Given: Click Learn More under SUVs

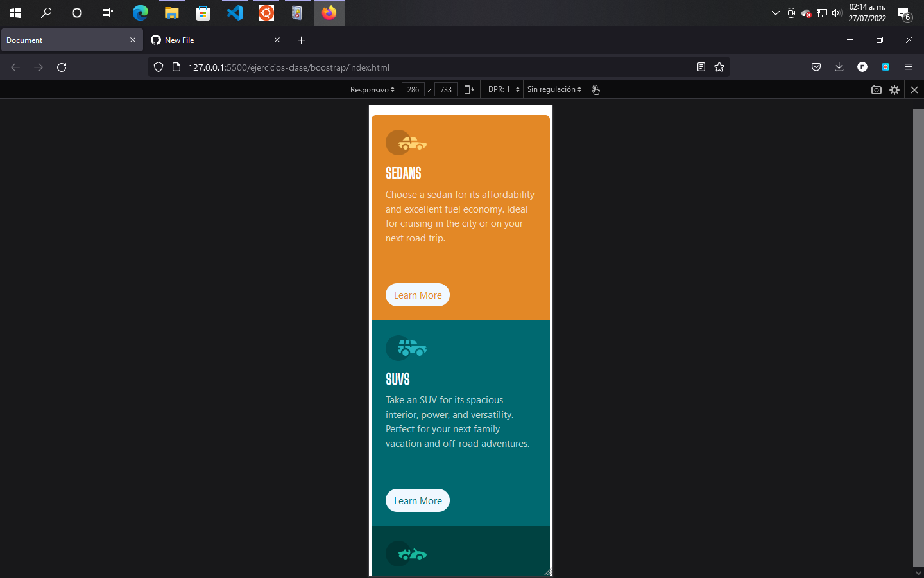Looking at the screenshot, I should point(417,500).
